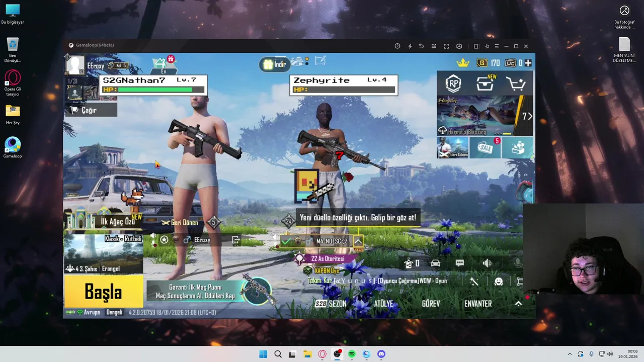Viewport: 644px width, 362px height.
Task: Click the Dengeli graphics setting label
Action: click(114, 312)
